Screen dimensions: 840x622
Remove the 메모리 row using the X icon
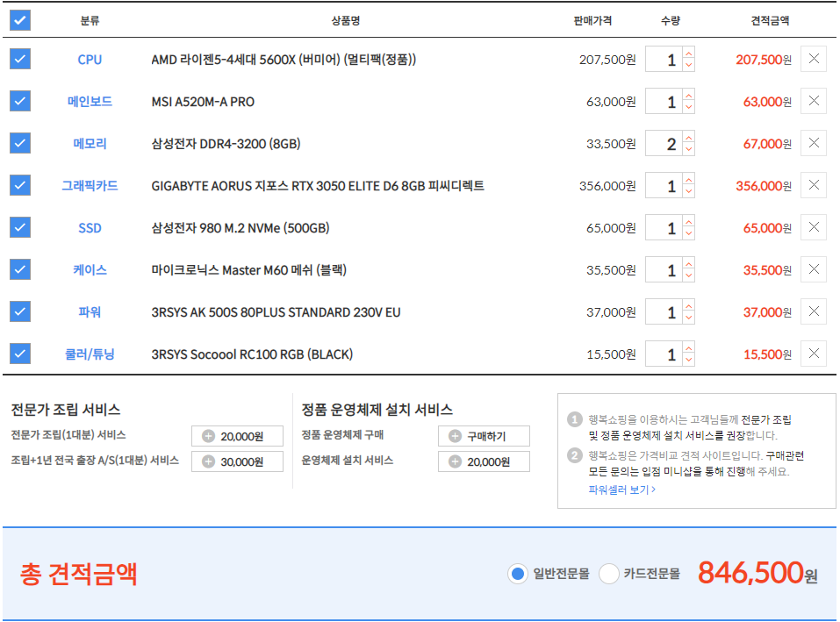(x=813, y=143)
